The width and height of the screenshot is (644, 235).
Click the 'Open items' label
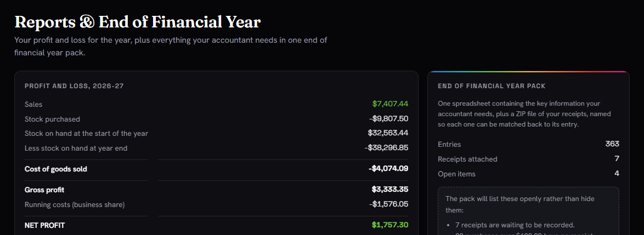coord(457,174)
